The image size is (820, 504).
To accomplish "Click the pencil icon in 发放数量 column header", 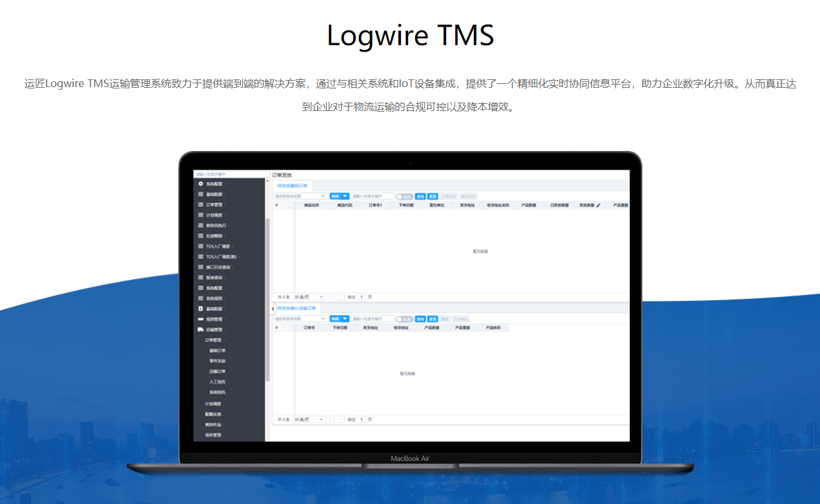I will (598, 205).
